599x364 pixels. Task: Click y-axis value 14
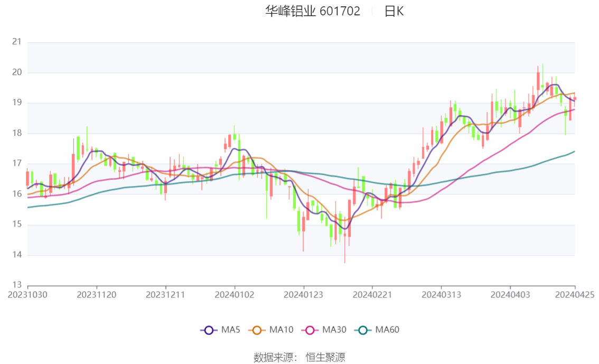[17, 255]
